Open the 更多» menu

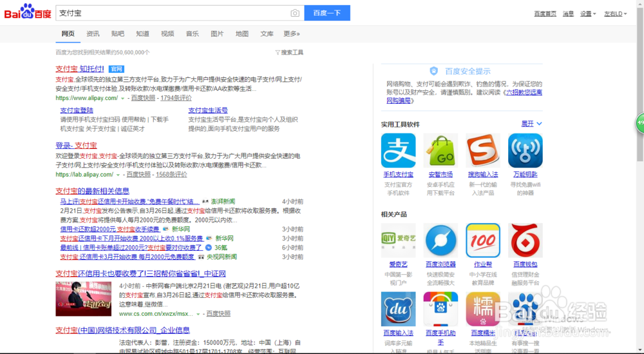292,34
